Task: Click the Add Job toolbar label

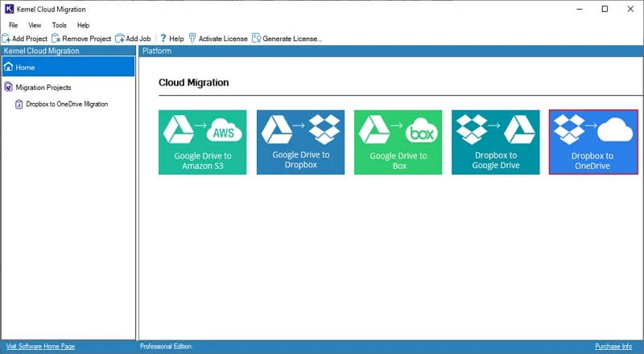Action: (x=138, y=39)
